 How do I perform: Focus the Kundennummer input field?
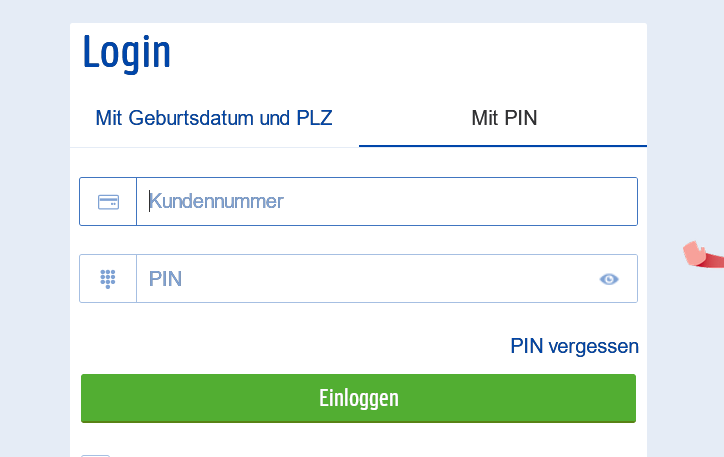pos(386,201)
